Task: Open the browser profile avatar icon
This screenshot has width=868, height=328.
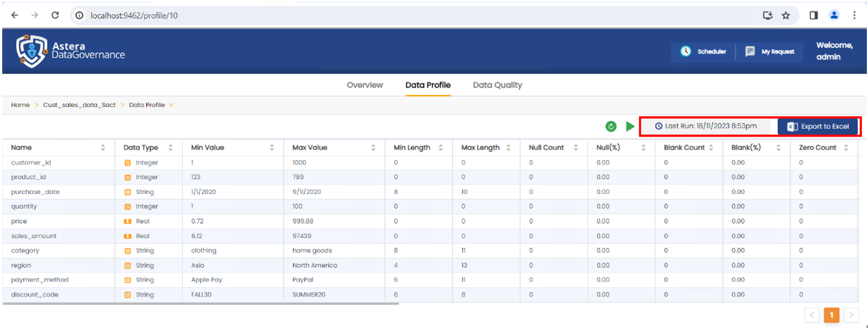Action: [x=834, y=16]
